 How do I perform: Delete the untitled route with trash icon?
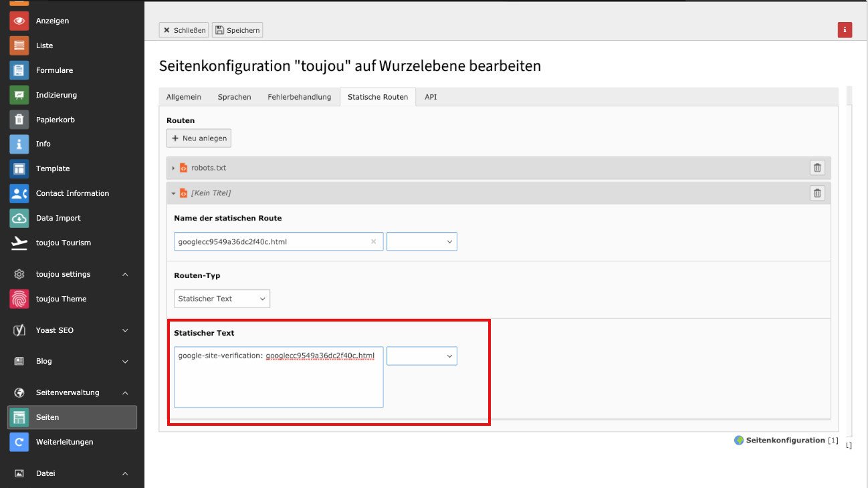pos(817,193)
